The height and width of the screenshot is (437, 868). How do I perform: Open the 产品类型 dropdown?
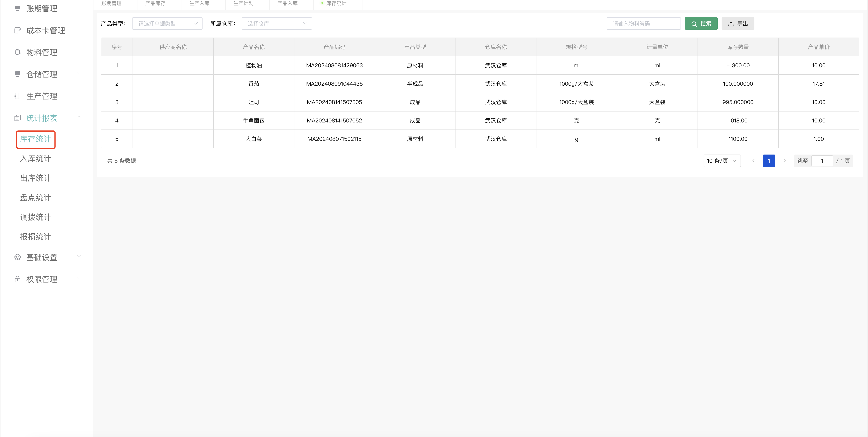point(167,24)
